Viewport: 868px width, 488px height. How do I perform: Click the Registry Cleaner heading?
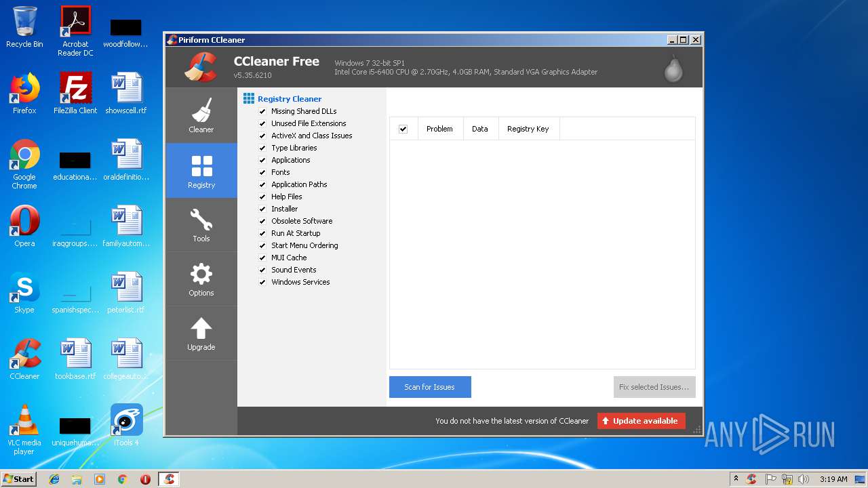[290, 99]
